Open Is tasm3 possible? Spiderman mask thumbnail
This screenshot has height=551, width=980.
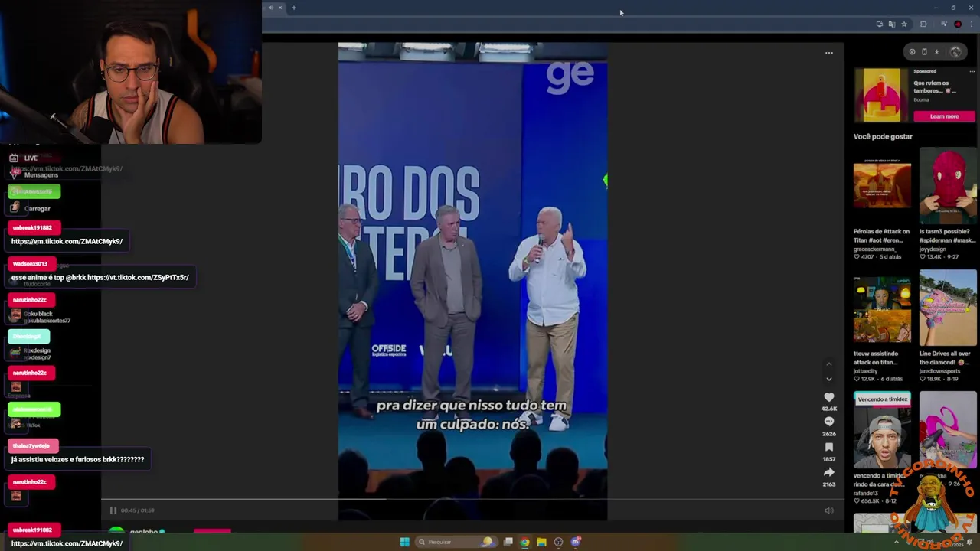tap(948, 187)
